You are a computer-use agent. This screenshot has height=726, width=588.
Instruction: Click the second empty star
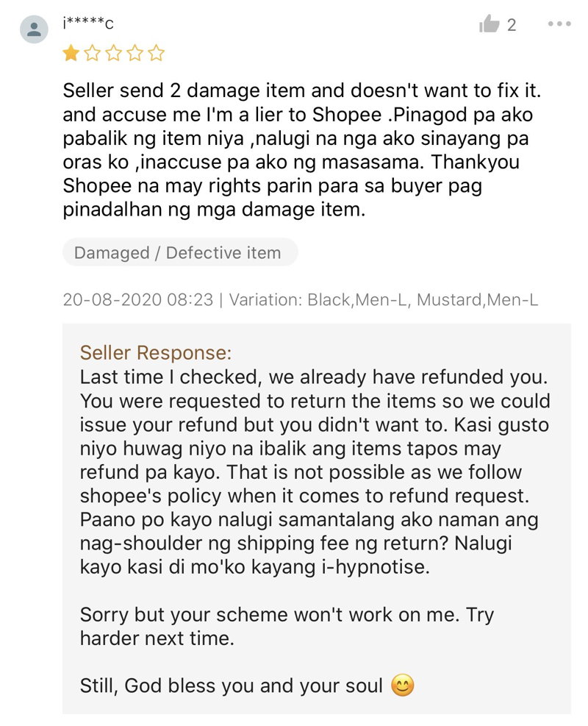pos(92,53)
